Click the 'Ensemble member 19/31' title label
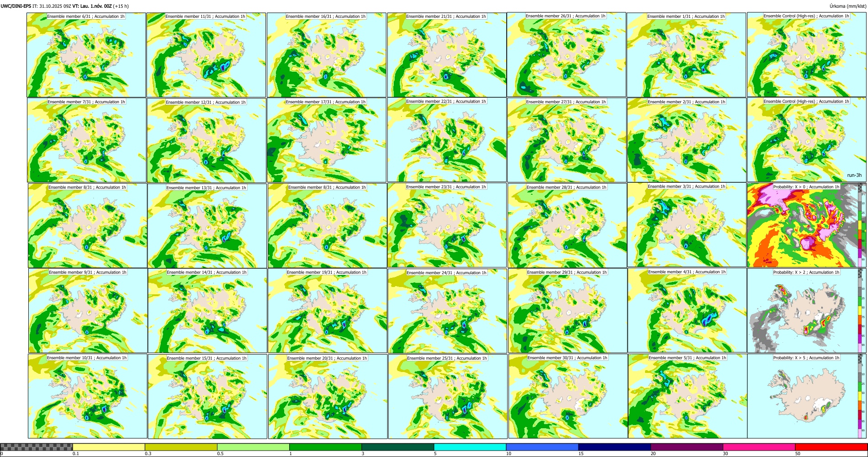This screenshot has width=868, height=457. 327,272
